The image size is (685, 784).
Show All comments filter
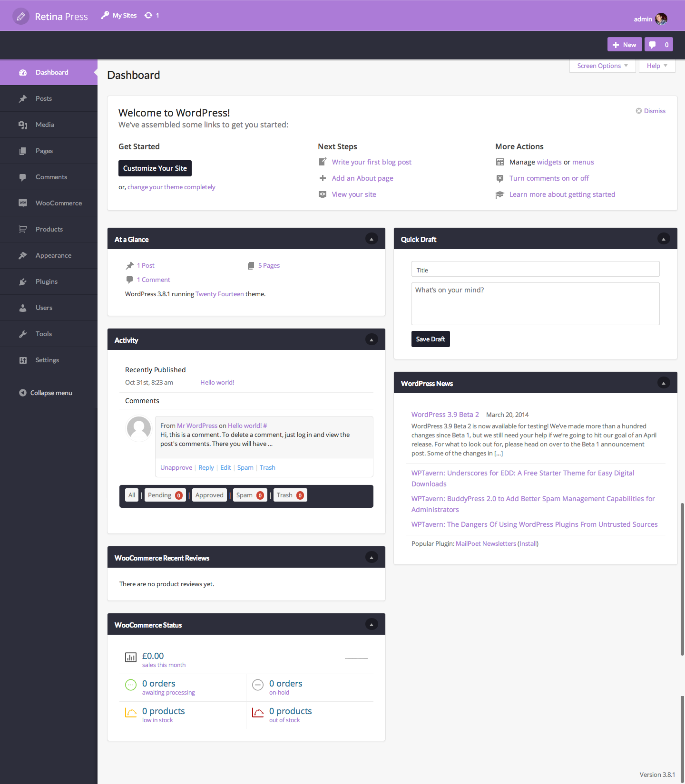(132, 495)
